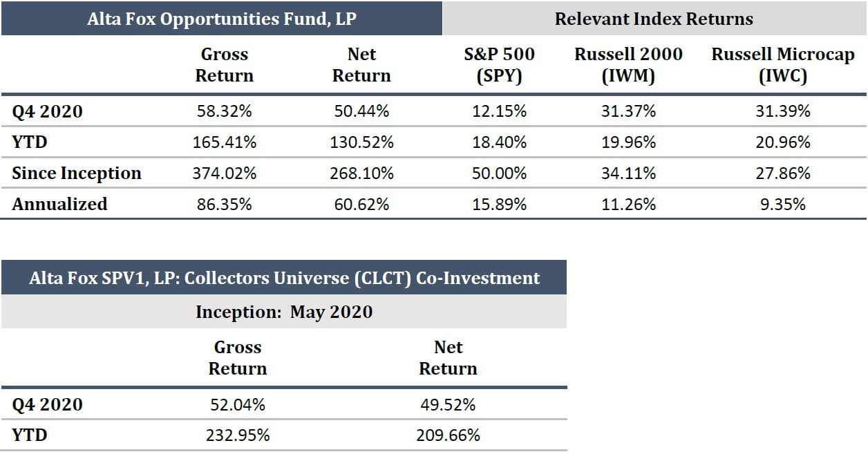Click the 58.32% gross return value
The width and height of the screenshot is (868, 452).
(x=224, y=111)
